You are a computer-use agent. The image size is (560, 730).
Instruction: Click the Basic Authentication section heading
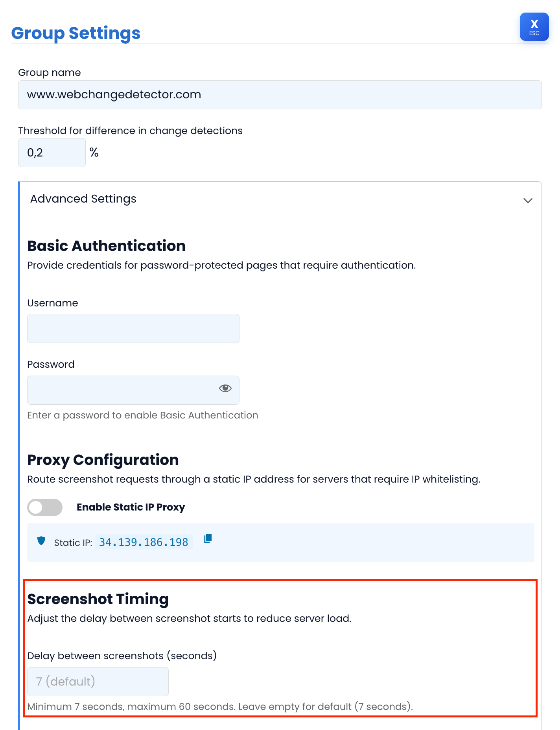106,245
